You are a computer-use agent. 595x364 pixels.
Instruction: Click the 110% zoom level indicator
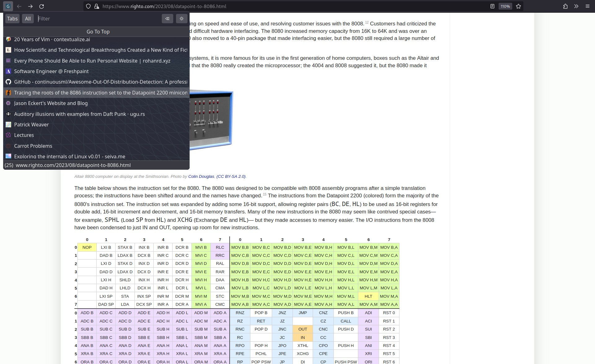[x=505, y=6]
